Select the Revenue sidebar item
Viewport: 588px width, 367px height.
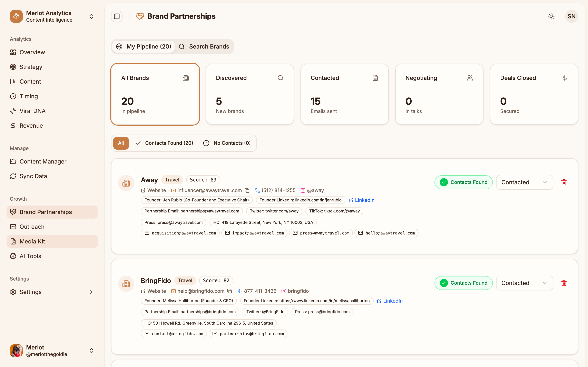pyautogui.click(x=31, y=125)
